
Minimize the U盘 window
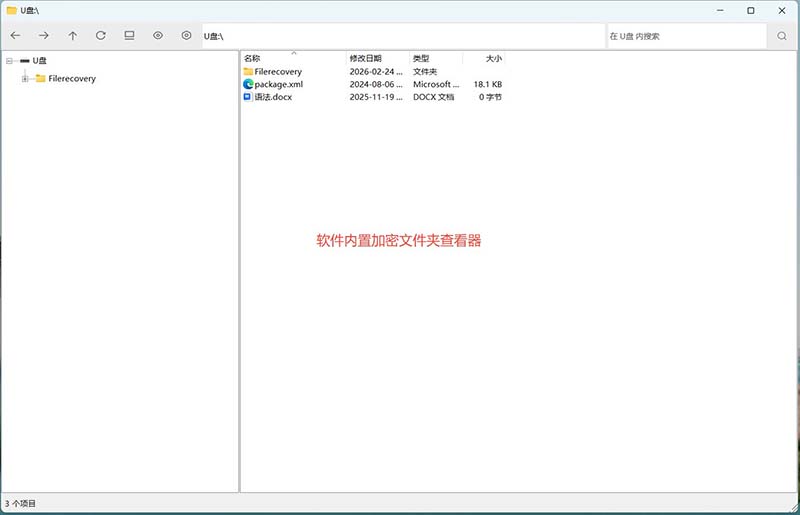click(x=720, y=10)
